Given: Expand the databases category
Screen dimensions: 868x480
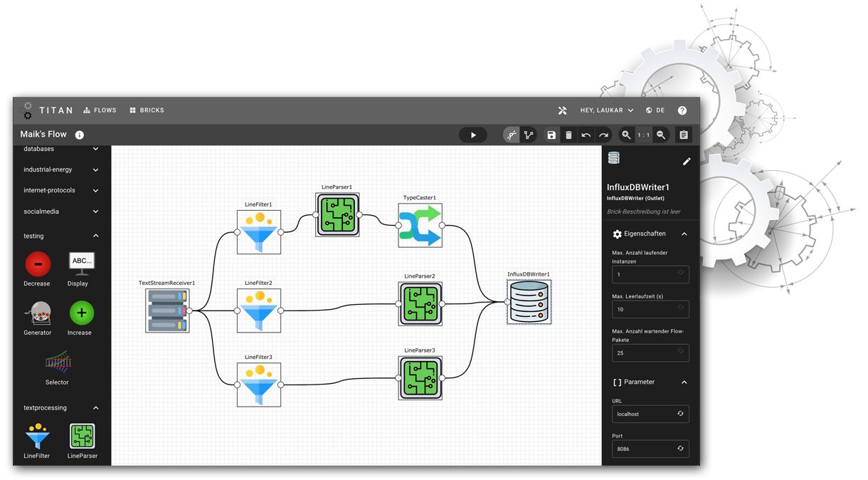Looking at the screenshot, I should tap(61, 149).
